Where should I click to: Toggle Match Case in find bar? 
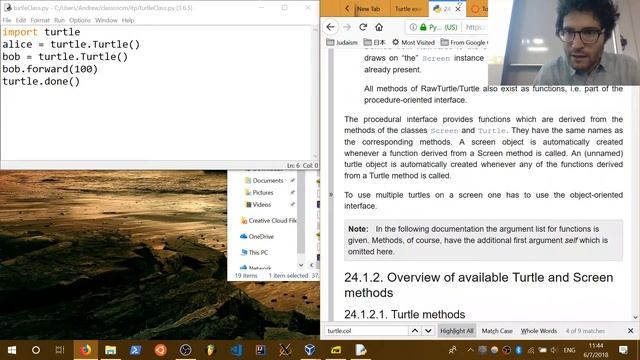coord(497,331)
